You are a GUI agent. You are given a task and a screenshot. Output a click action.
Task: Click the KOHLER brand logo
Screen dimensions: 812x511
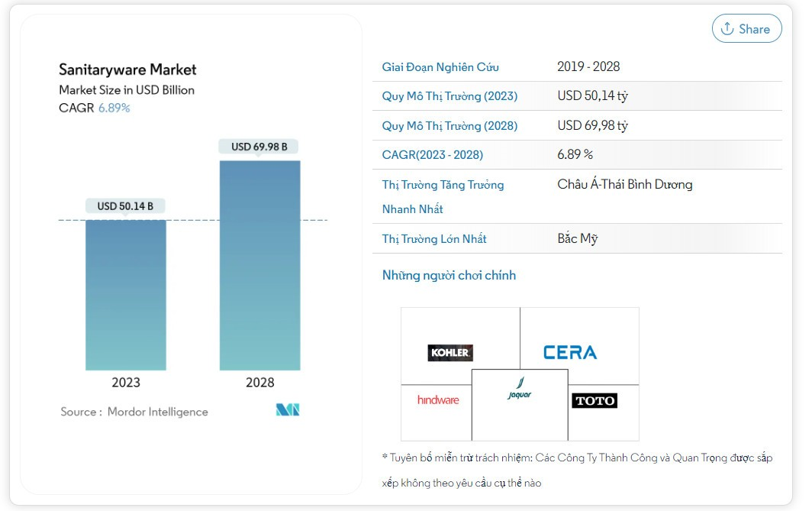pos(452,354)
